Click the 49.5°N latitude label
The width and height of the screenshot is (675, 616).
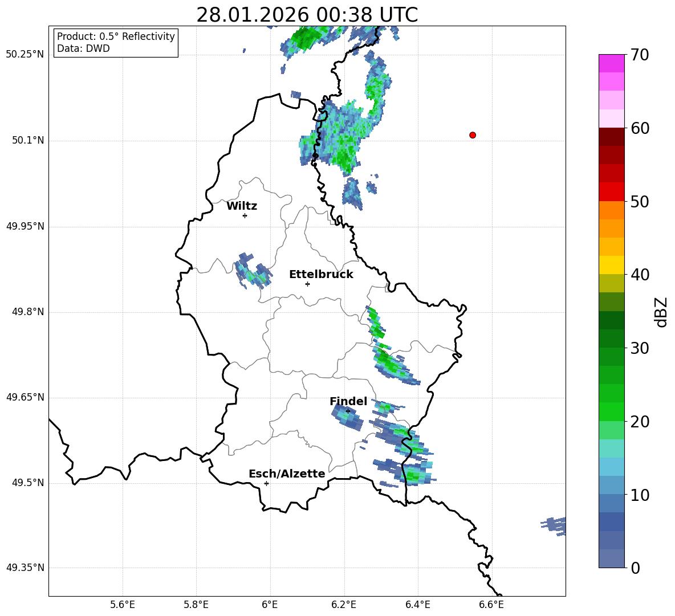pos(28,483)
